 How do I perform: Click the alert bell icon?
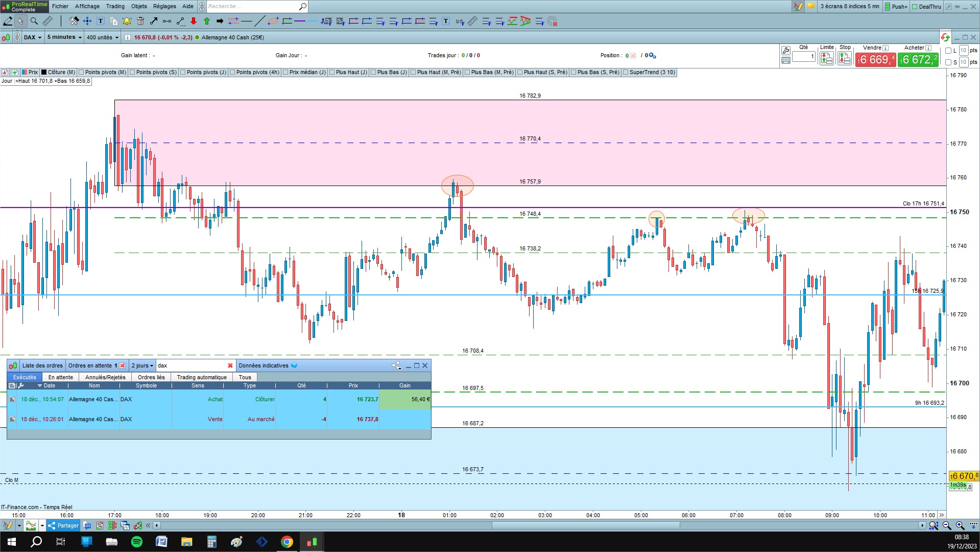(x=127, y=21)
